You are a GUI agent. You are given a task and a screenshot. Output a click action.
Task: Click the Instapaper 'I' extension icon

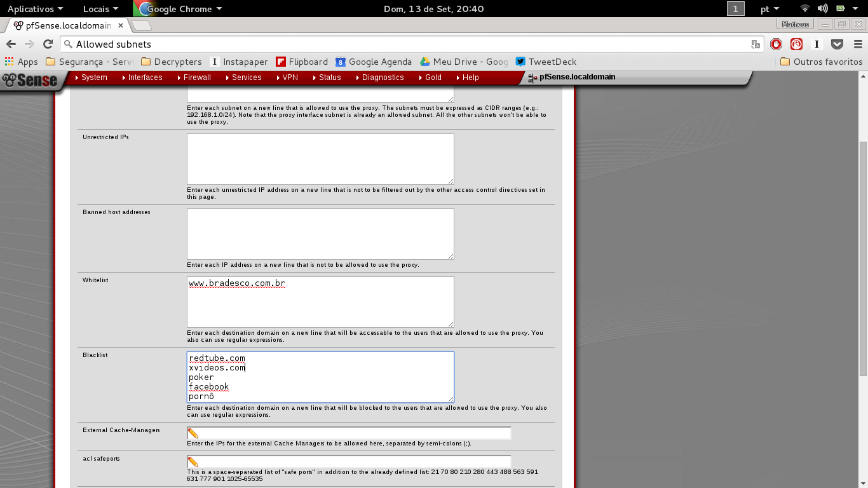click(x=817, y=44)
